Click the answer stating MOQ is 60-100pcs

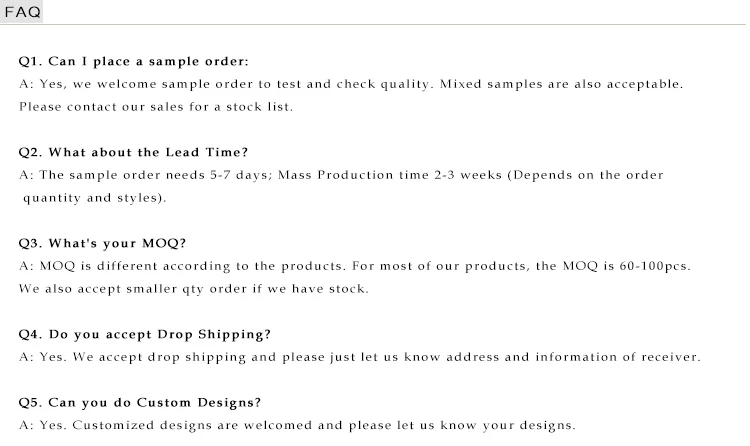point(354,266)
